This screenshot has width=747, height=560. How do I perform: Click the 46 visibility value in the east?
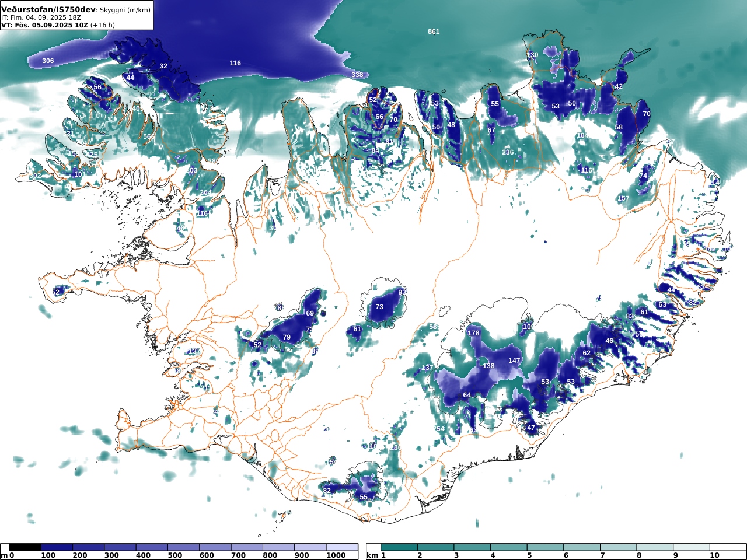tap(609, 341)
